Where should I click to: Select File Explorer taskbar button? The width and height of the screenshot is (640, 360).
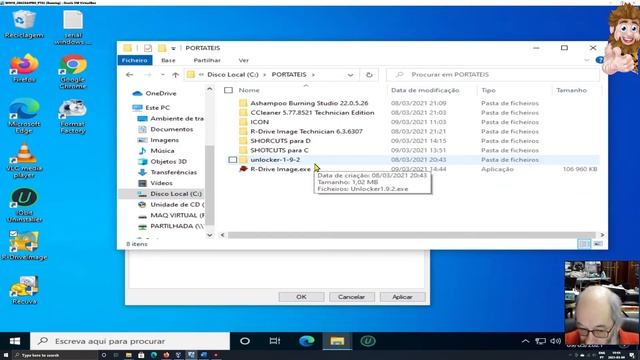(337, 341)
